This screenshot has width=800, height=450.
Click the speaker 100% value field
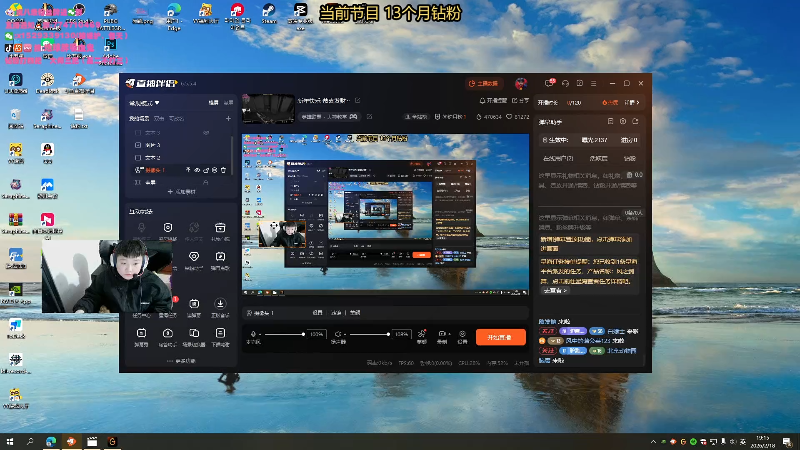coord(402,334)
